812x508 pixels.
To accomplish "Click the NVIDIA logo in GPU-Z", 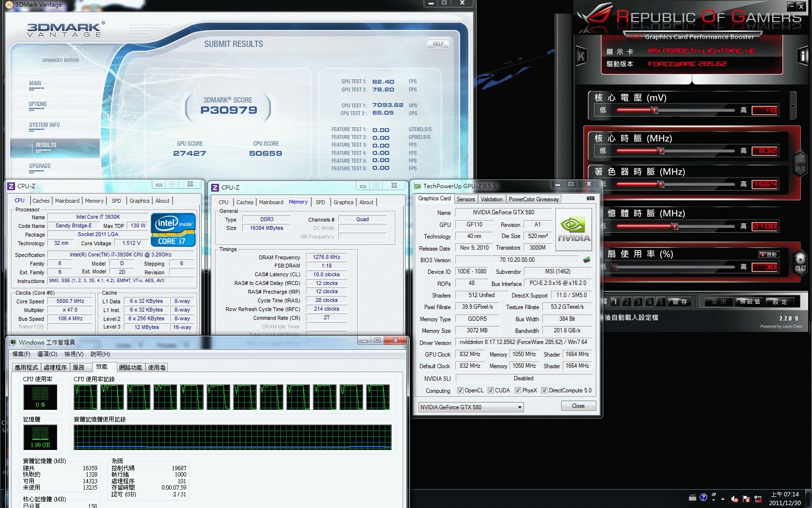I will [574, 230].
